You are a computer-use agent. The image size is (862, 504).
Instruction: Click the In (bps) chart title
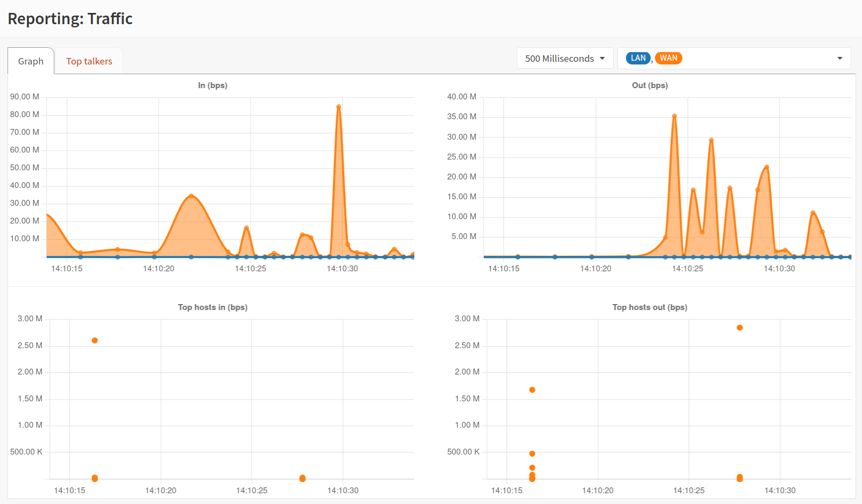tap(212, 85)
